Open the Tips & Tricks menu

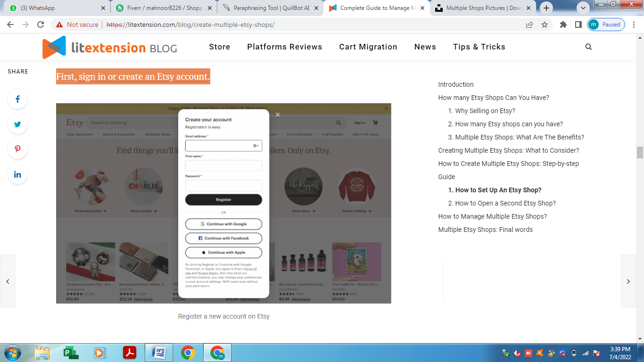479,47
